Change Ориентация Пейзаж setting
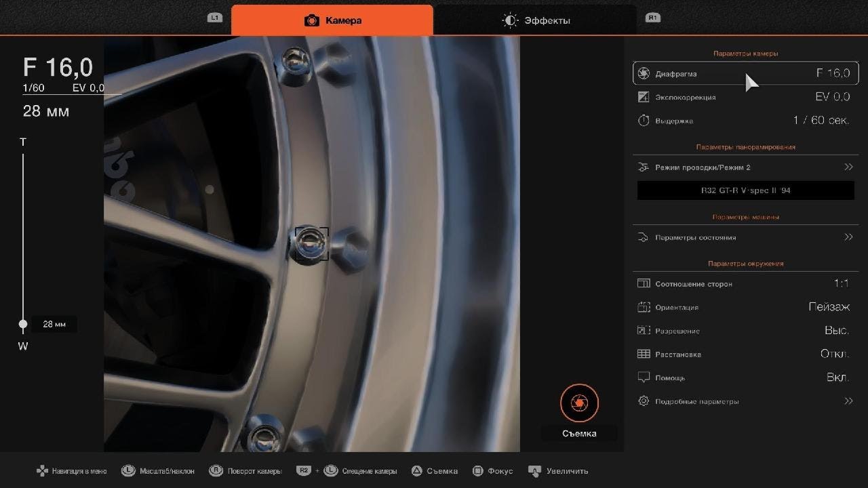868x488 pixels. (746, 307)
